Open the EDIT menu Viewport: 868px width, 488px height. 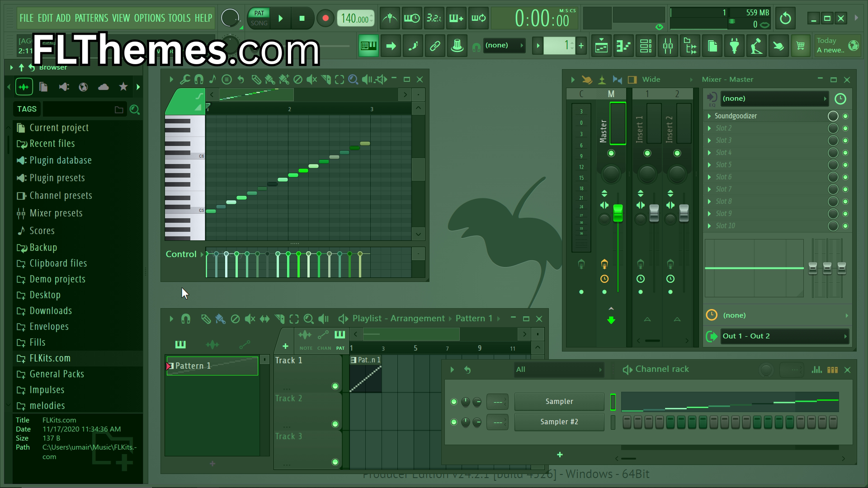click(45, 18)
